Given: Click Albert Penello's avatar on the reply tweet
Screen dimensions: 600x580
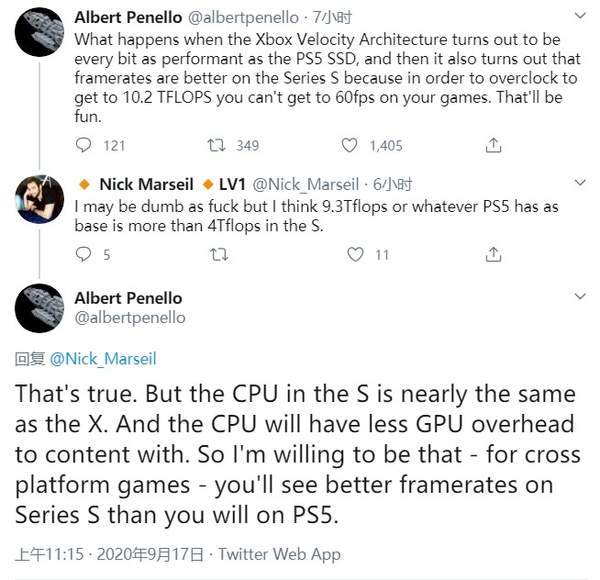Looking at the screenshot, I should [39, 308].
